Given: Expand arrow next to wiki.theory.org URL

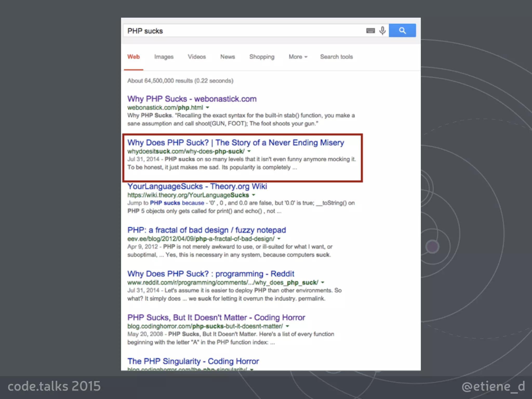Looking at the screenshot, I should coord(254,195).
